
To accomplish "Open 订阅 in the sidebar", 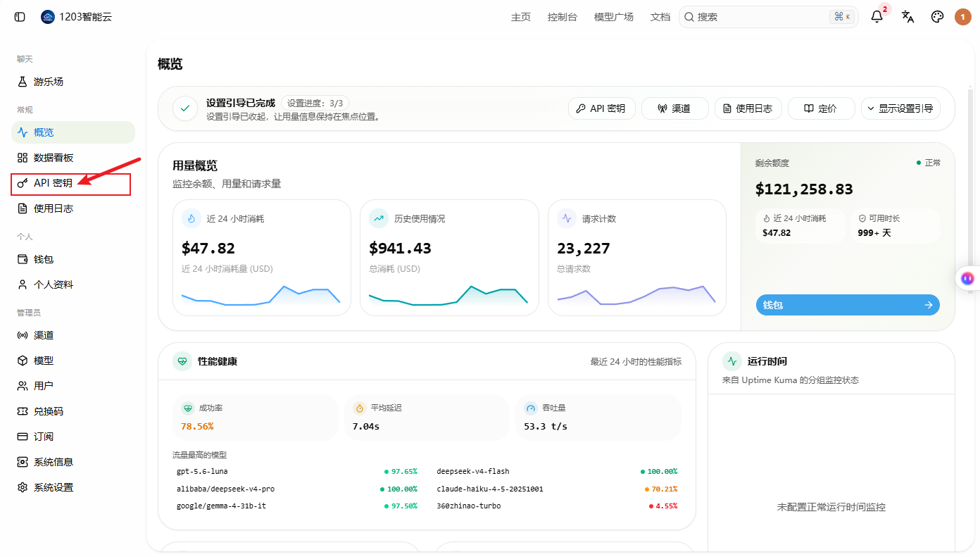I will [x=73, y=437].
